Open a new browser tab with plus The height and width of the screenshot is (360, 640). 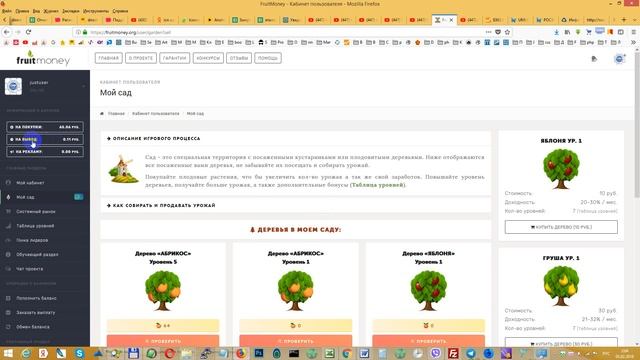(624, 20)
